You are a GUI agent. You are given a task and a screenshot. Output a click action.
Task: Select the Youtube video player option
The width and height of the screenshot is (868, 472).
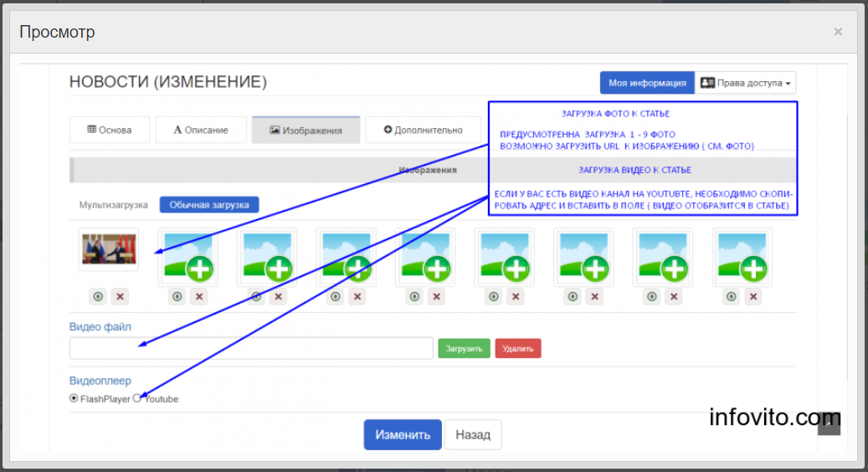(137, 398)
